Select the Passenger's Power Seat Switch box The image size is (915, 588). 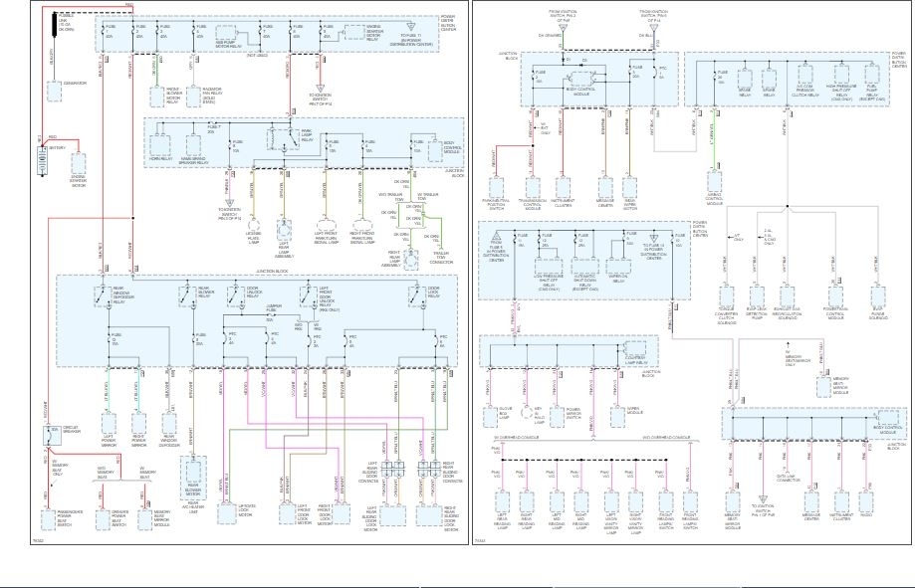point(48,519)
